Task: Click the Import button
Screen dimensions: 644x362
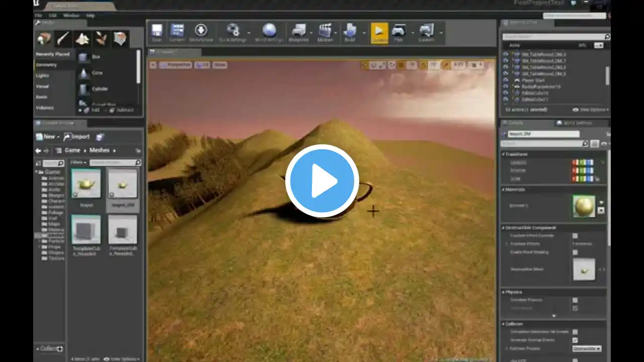Action: [x=76, y=137]
